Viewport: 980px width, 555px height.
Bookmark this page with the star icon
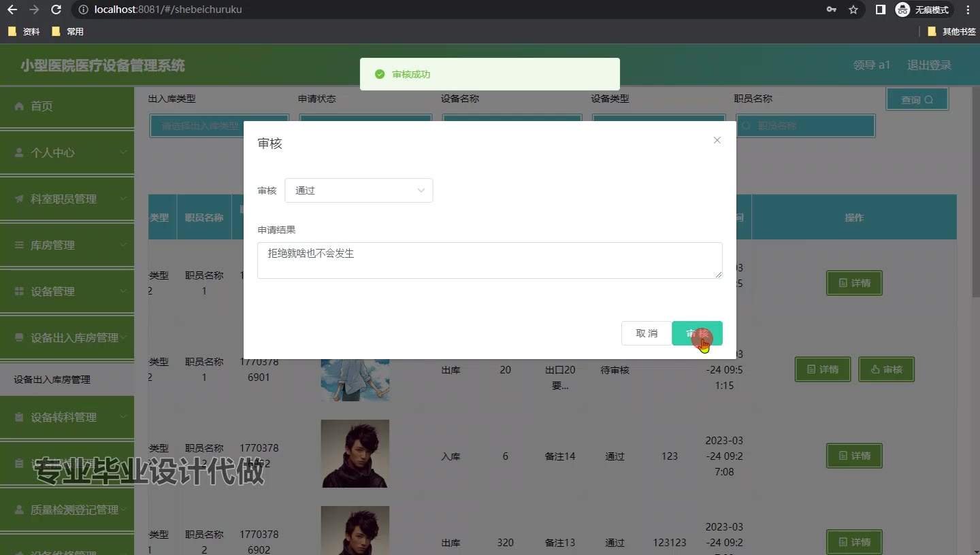pos(853,10)
